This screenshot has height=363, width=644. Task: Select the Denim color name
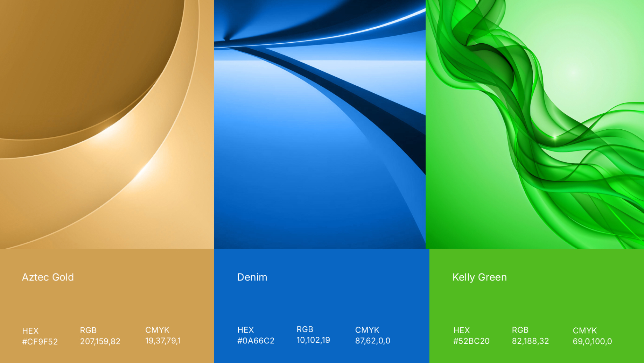pyautogui.click(x=252, y=277)
